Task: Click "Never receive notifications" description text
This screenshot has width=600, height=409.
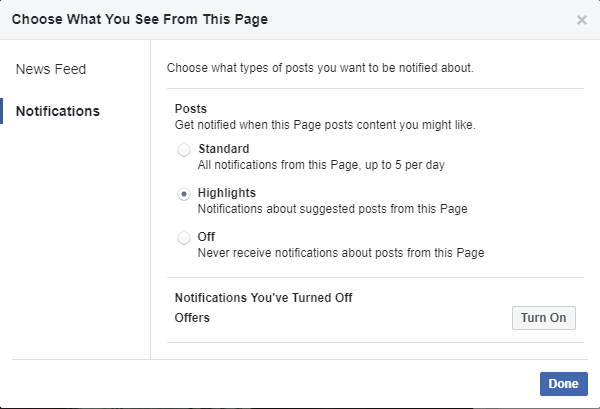Action: pos(341,253)
